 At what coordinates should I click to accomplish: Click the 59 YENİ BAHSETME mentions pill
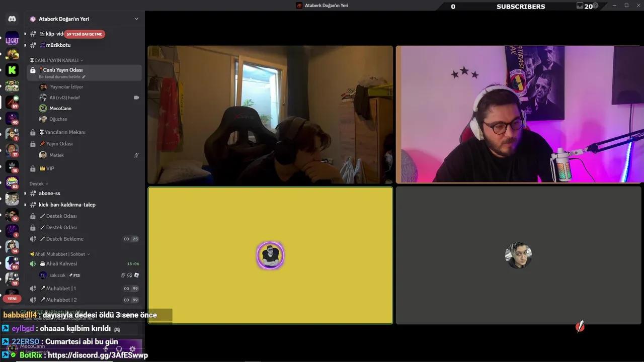(x=85, y=34)
